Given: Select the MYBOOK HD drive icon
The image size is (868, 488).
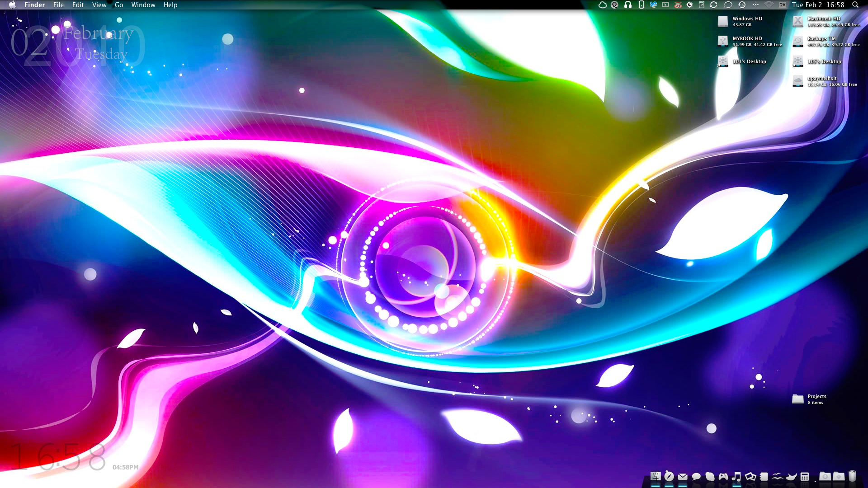Looking at the screenshot, I should point(723,41).
